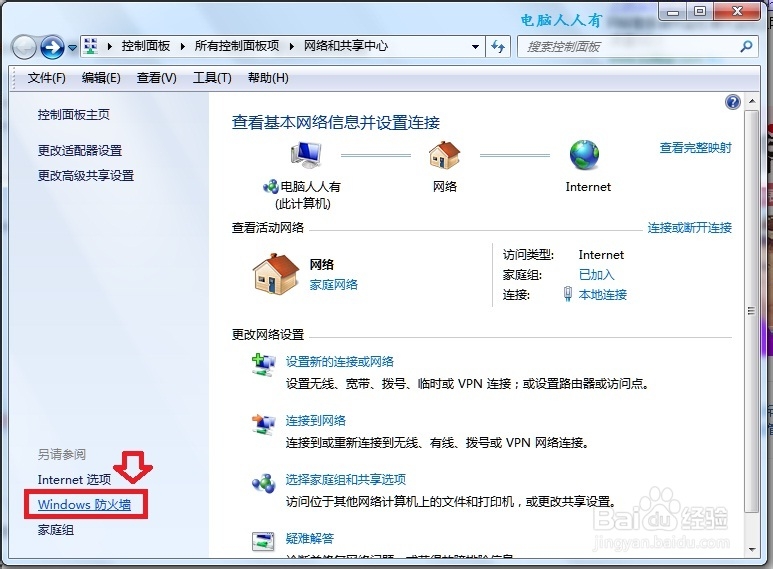The width and height of the screenshot is (773, 569).
Task: Click the 电脑人人有 computer name label
Action: 310,187
